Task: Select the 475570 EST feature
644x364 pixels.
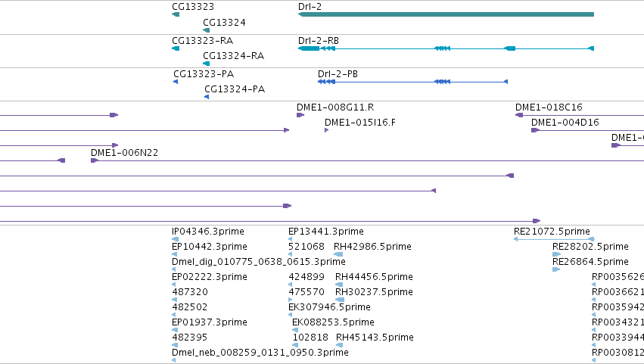Action: pos(306,292)
